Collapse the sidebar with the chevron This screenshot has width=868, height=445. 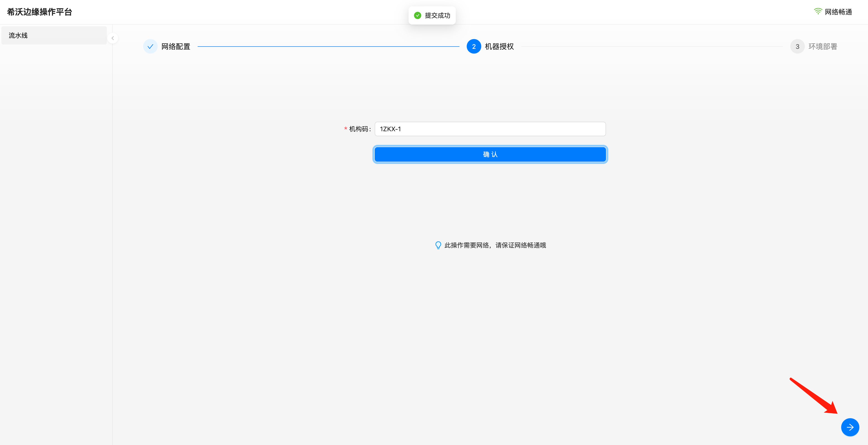[112, 38]
